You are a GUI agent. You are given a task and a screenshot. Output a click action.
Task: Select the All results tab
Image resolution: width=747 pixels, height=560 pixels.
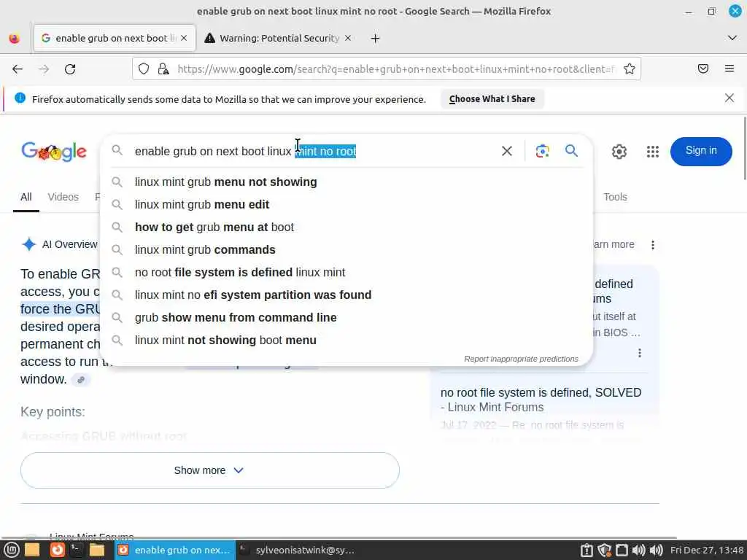click(x=26, y=197)
